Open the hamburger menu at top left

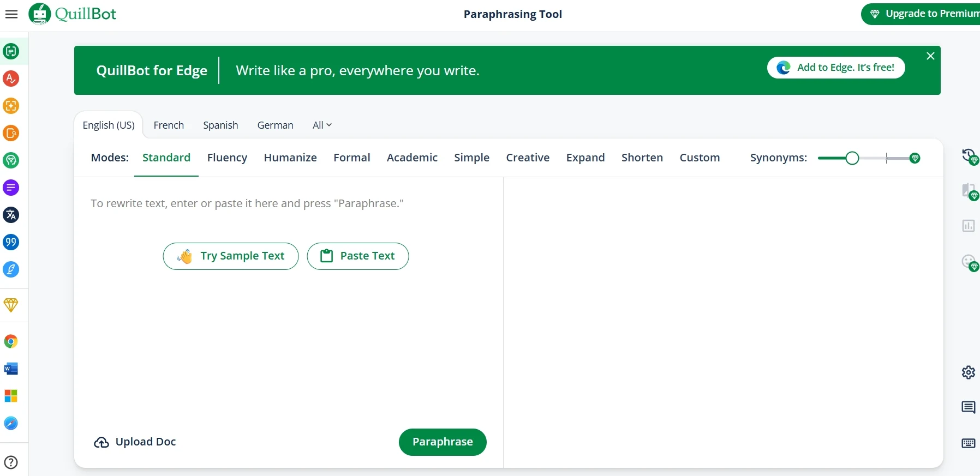(11, 14)
